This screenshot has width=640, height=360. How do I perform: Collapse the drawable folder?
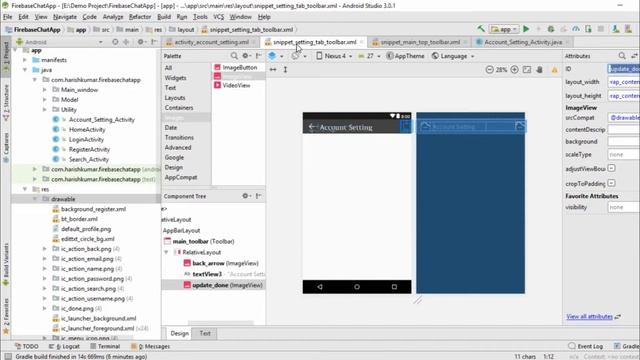point(35,199)
